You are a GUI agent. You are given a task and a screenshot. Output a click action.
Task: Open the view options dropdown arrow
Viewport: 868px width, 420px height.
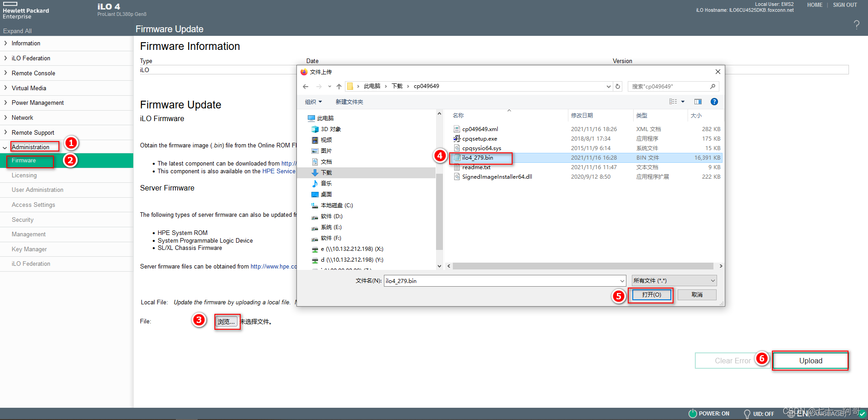(x=683, y=102)
